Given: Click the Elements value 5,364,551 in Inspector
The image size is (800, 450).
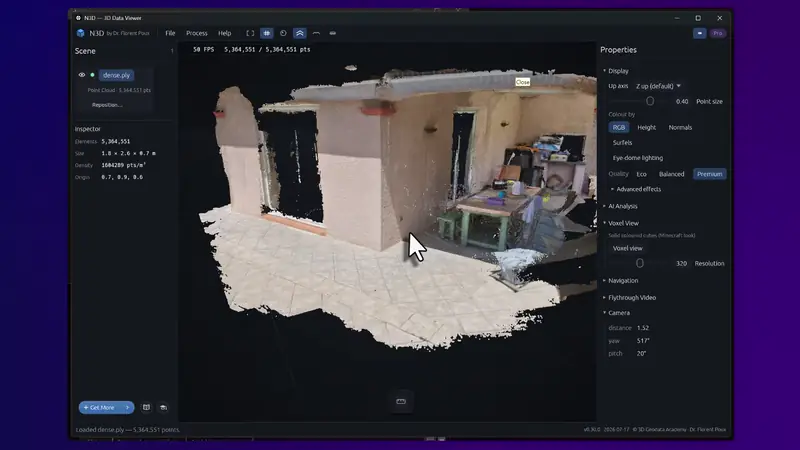Looking at the screenshot, I should click(115, 141).
